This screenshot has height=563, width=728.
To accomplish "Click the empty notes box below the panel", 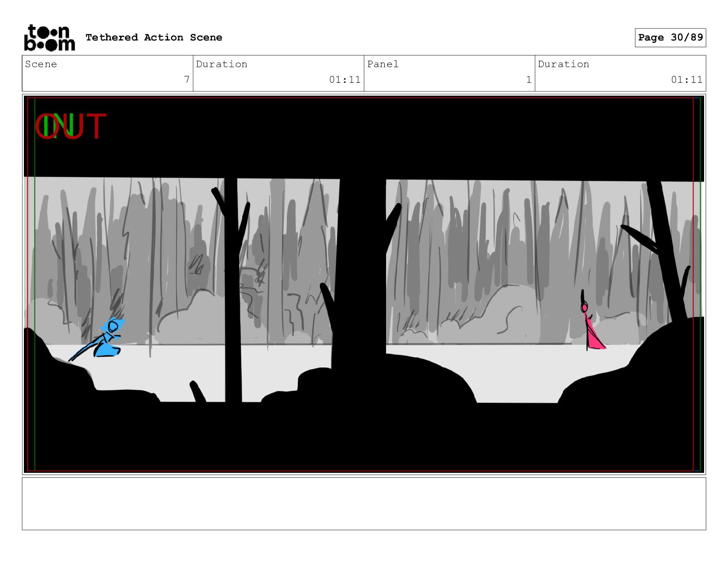I will click(364, 504).
